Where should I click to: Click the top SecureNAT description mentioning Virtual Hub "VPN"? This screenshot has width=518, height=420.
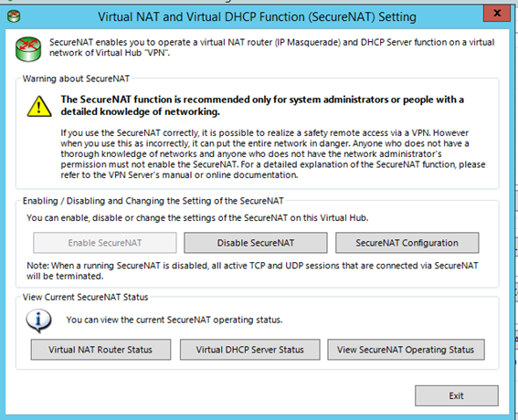(272, 47)
